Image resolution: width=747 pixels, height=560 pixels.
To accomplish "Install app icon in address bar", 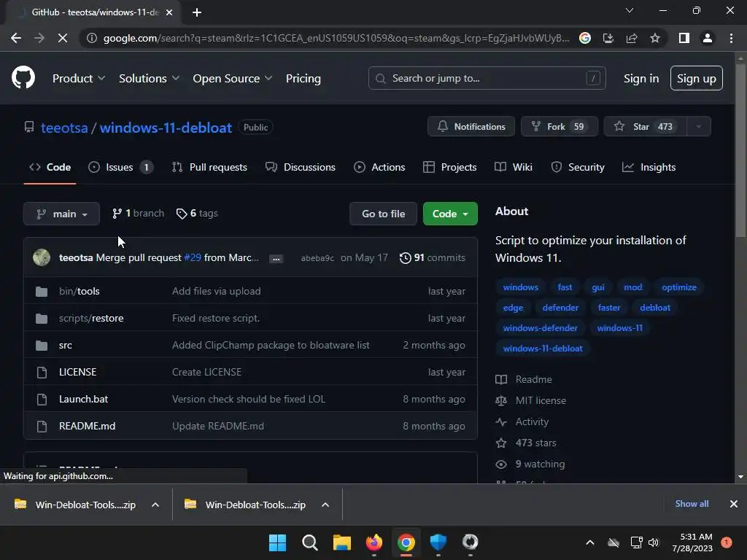I will (x=608, y=38).
